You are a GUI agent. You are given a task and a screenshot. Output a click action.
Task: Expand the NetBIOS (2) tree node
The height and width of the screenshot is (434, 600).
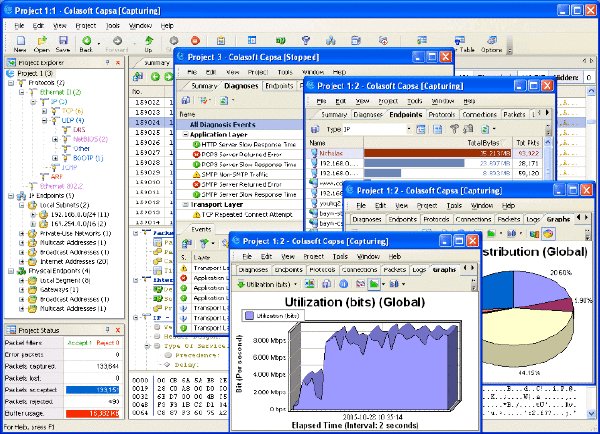click(55, 139)
